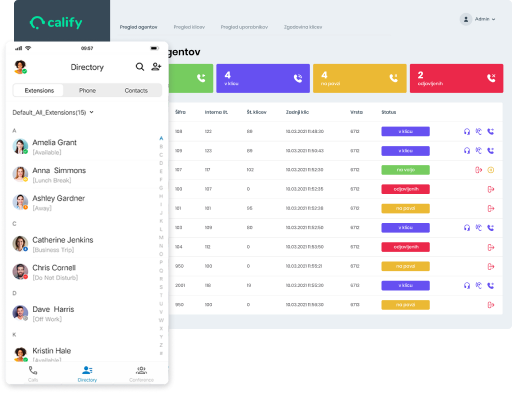Click the phone icon on purple 'v klicu' card
Image resolution: width=512 pixels, height=393 pixels.
click(298, 78)
